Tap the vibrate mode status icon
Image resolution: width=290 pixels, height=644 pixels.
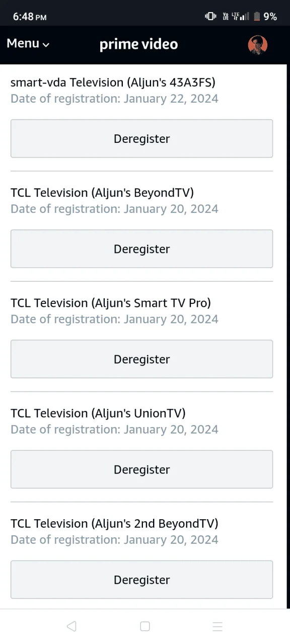(210, 17)
